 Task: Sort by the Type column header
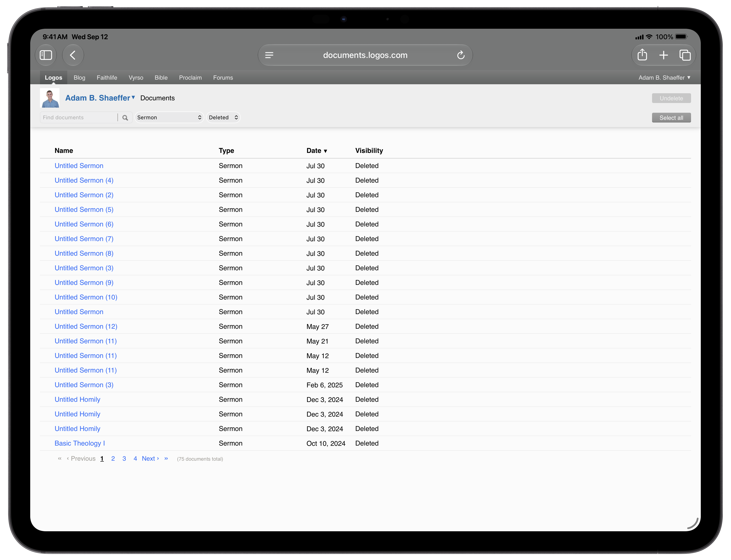click(227, 151)
